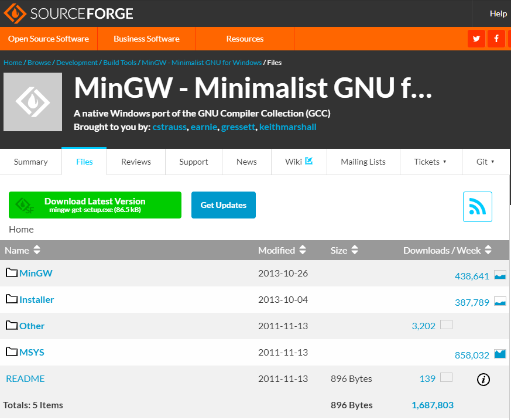Click the Other folder icon
This screenshot has width=511, height=420.
coord(12,326)
